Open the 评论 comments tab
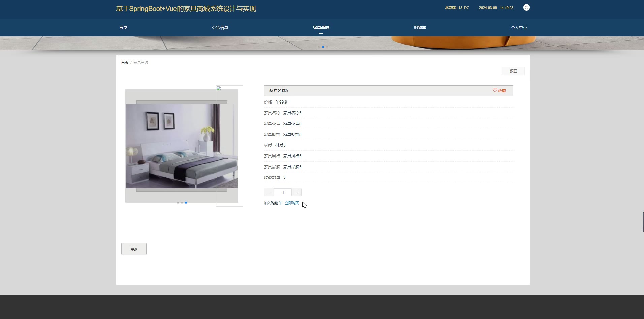 [x=134, y=249]
